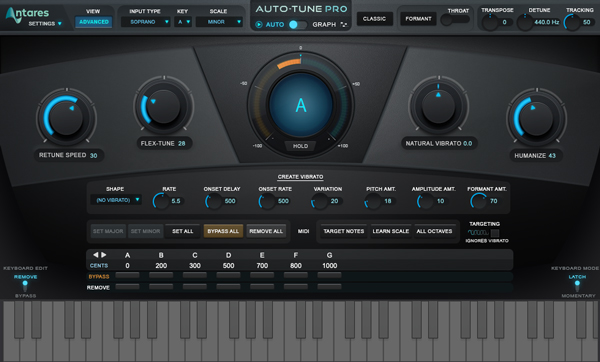Click the Onset Rate knob
Viewport: 600px width, 362px height.
(267, 201)
